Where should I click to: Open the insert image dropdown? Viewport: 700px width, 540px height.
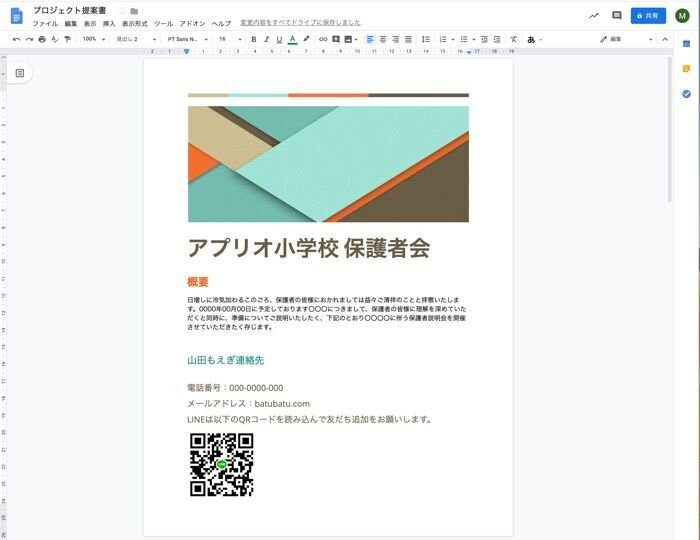click(351, 39)
